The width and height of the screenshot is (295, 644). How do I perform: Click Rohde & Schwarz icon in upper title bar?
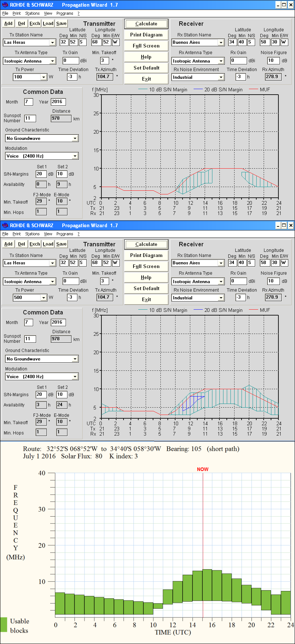coord(5,5)
